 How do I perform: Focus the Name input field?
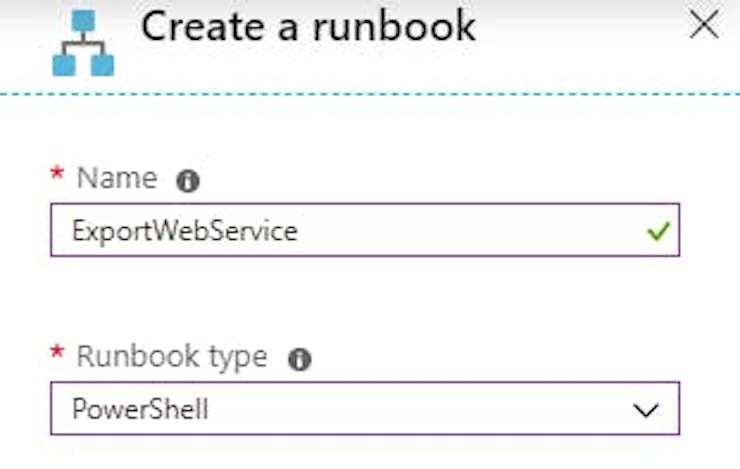tap(365, 230)
